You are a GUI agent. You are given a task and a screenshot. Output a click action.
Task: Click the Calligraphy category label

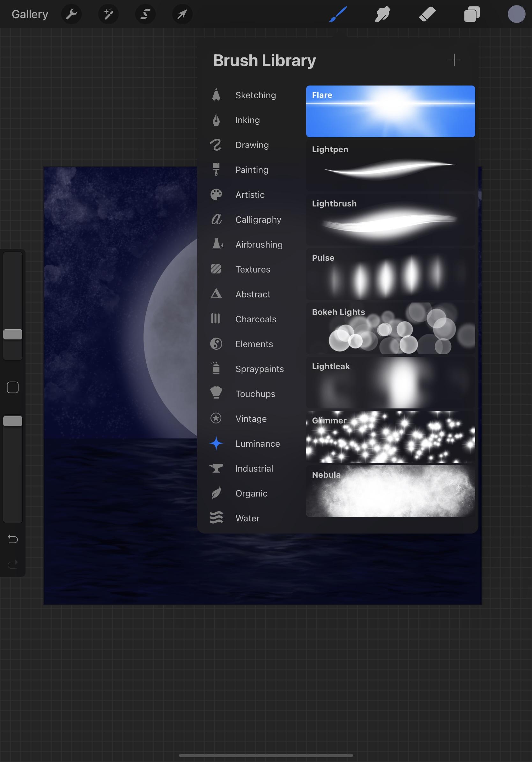pyautogui.click(x=258, y=220)
